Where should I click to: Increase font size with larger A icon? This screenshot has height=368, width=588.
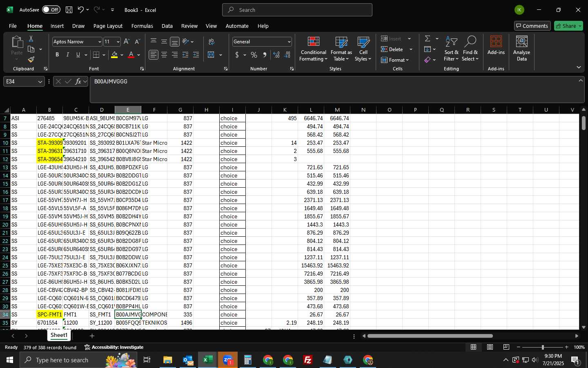127,42
